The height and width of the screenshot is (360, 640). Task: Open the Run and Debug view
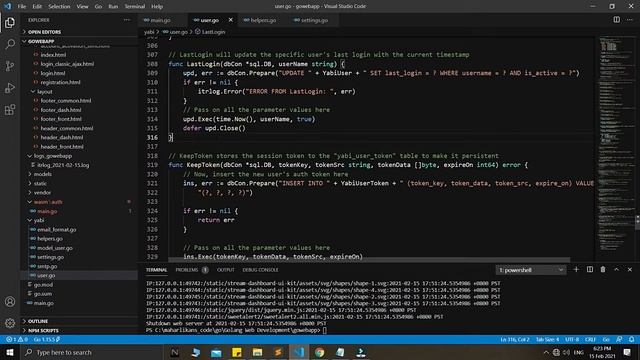click(x=10, y=88)
